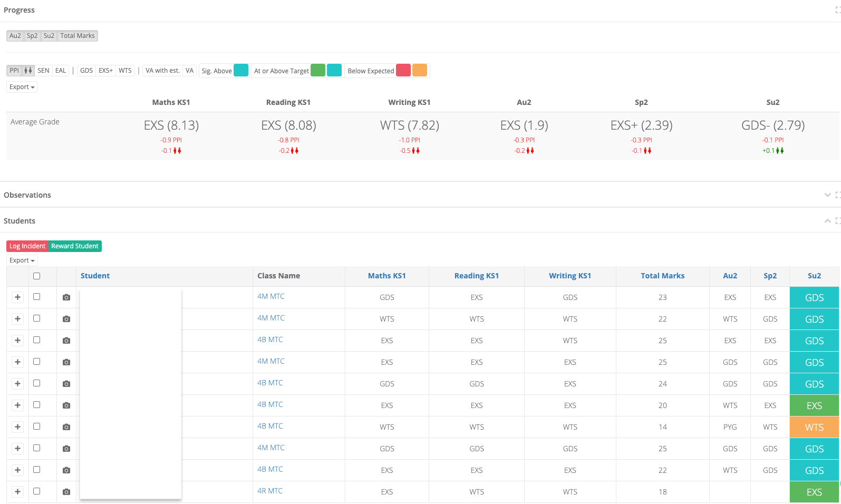841x504 pixels.
Task: Toggle the EAL filter
Action: click(x=61, y=71)
